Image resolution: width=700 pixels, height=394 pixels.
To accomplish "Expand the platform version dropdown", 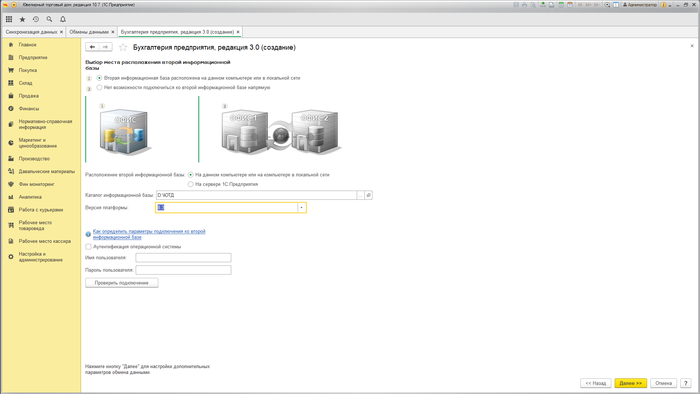I will (301, 207).
